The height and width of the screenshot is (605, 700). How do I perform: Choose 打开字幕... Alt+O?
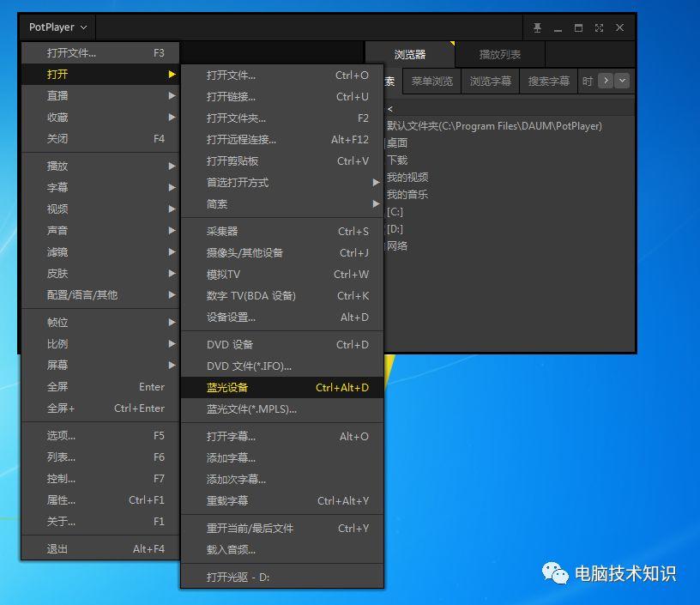(x=282, y=436)
